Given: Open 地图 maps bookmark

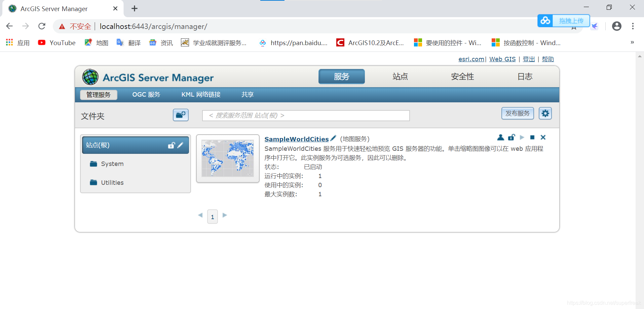Looking at the screenshot, I should [97, 43].
